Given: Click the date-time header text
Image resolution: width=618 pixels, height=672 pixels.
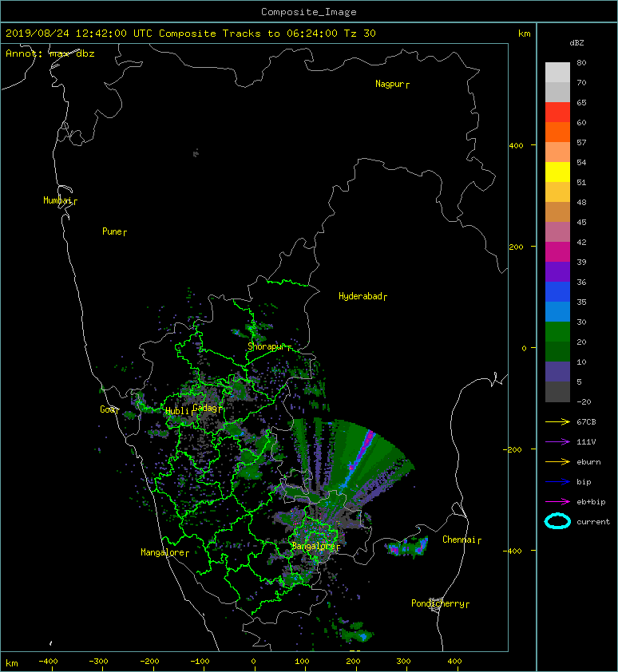Looking at the screenshot, I should [190, 34].
